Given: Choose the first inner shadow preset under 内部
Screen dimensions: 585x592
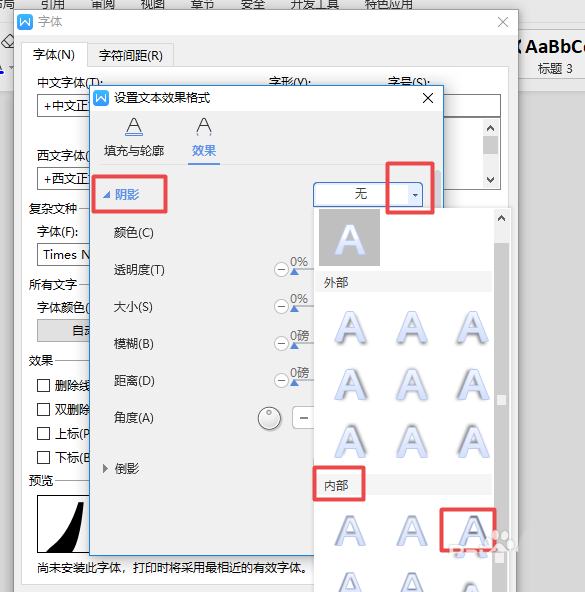Looking at the screenshot, I should [x=350, y=530].
